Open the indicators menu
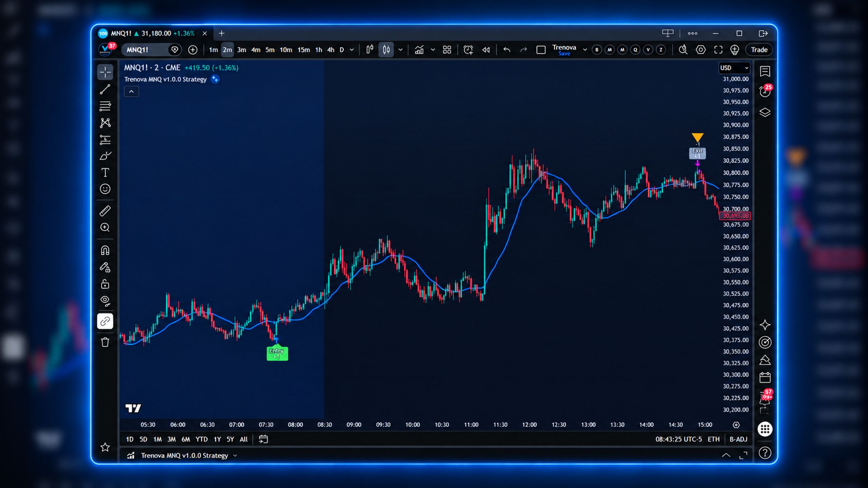Screen dimensions: 868x488 [x=419, y=50]
